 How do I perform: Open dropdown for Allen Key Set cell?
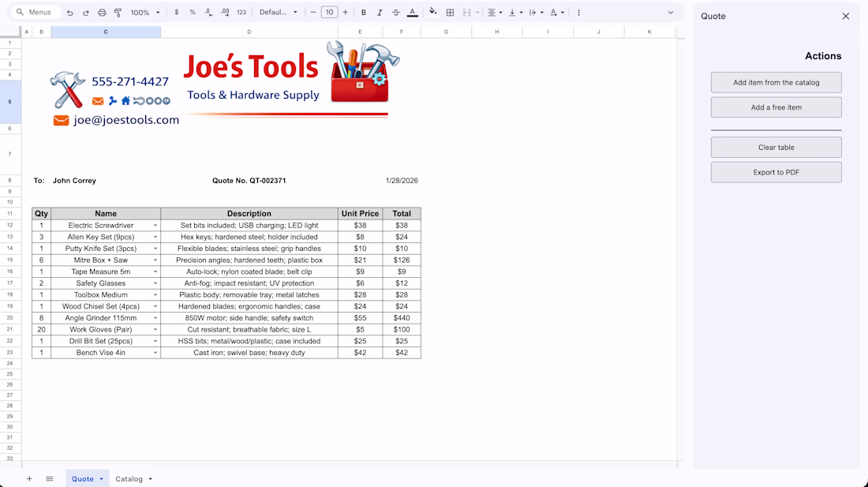[155, 238]
